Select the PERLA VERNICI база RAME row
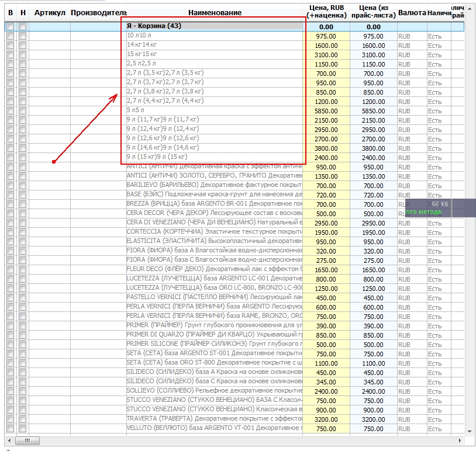 [x=234, y=316]
